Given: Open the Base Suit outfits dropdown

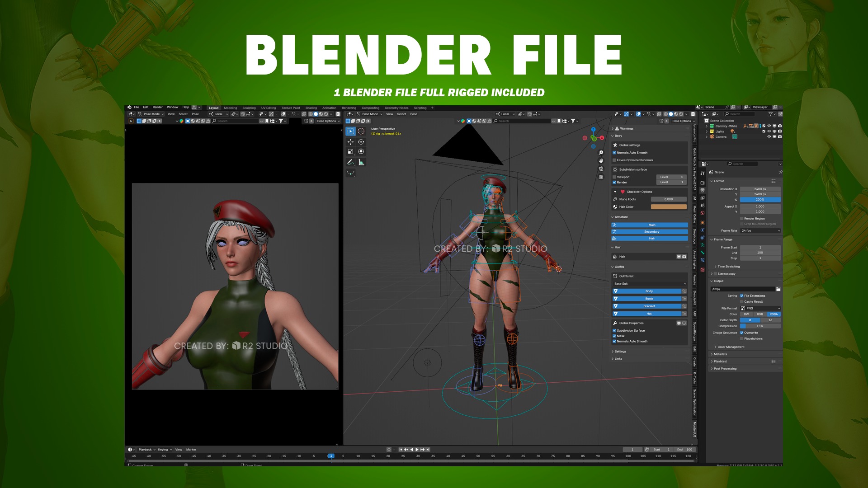Looking at the screenshot, I should tap(650, 284).
